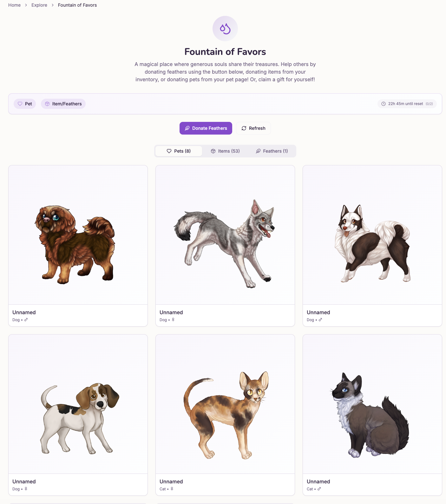This screenshot has height=504, width=446.
Task: Click the Donate Feathers button
Action: [x=206, y=128]
